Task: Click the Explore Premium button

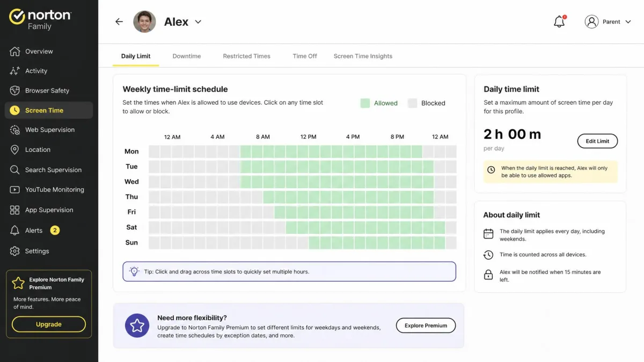Action: coord(426,326)
